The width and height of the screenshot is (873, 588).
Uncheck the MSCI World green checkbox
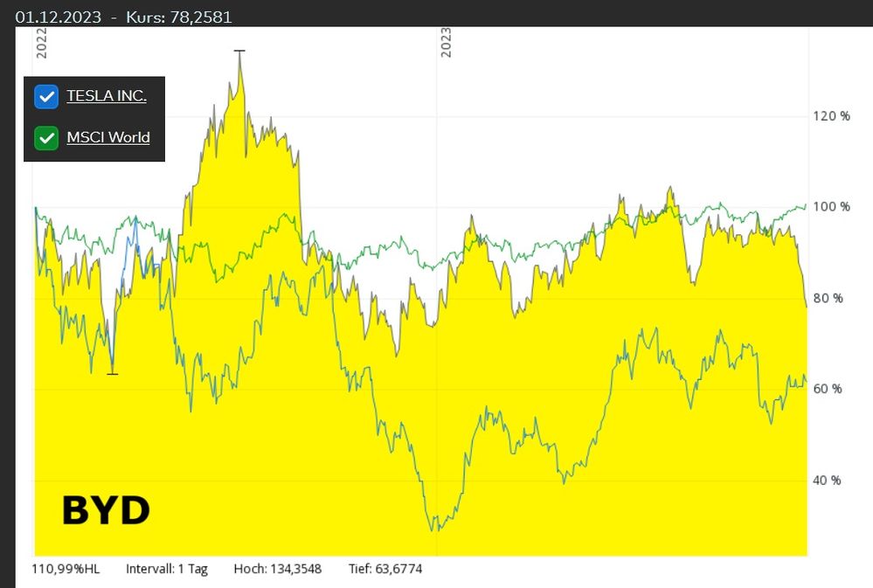tap(46, 138)
